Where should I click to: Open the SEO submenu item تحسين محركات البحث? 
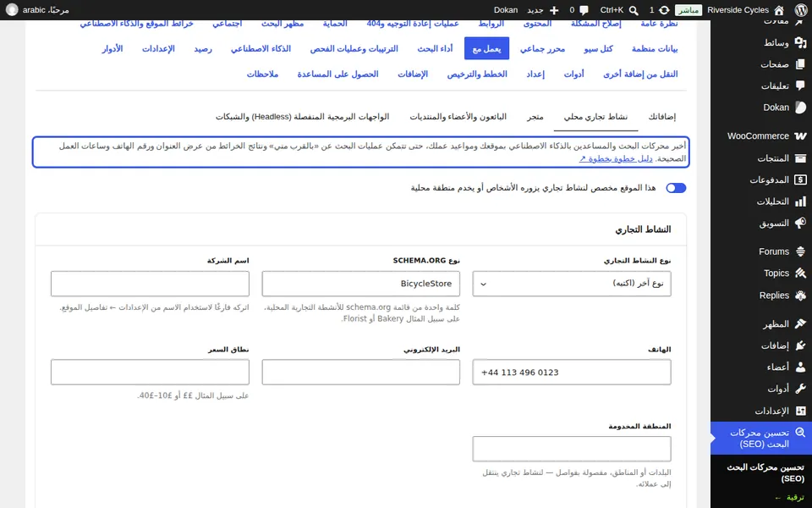click(x=765, y=472)
